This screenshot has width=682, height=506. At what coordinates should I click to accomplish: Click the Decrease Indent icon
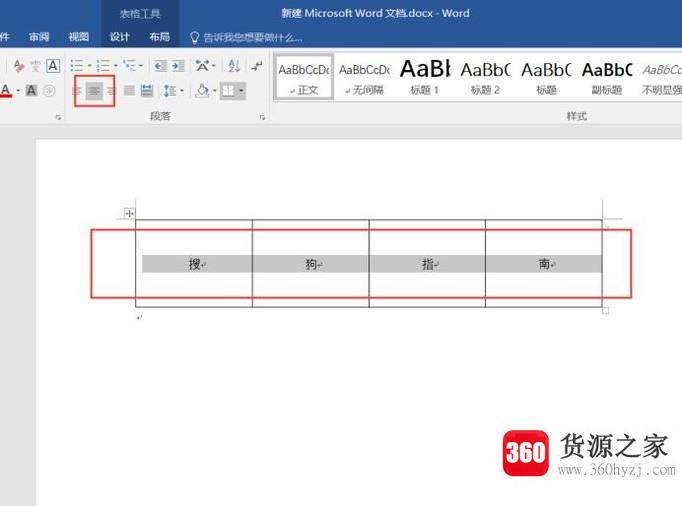[160, 66]
